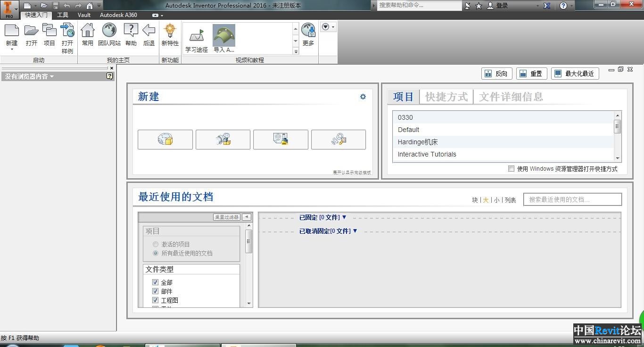Click the 帮助 (Help) ribbon icon

[131, 31]
